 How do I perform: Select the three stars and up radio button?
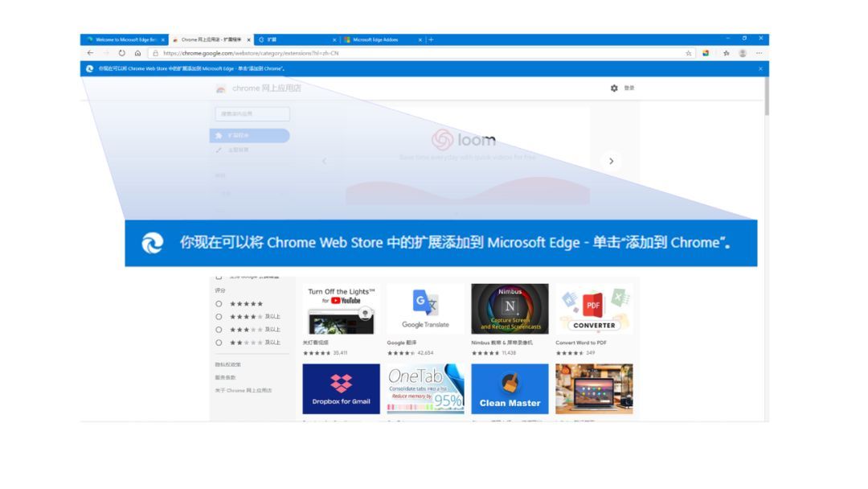click(x=219, y=330)
